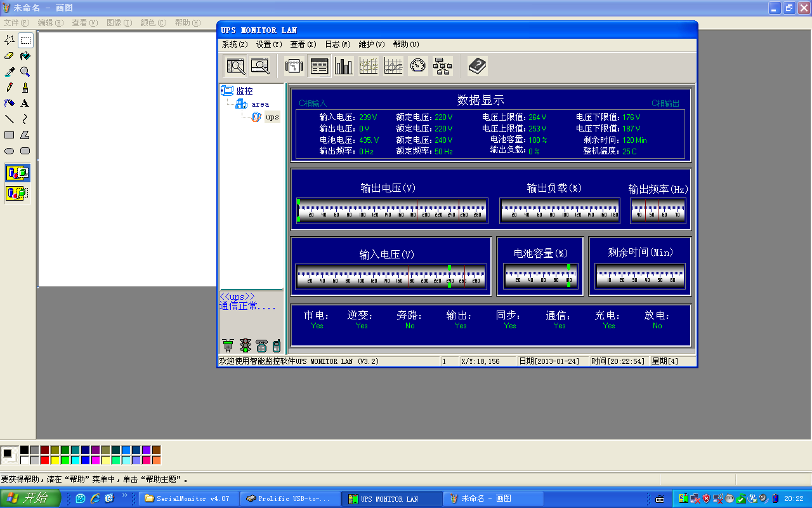
Task: Open the help book icon
Action: [x=477, y=66]
